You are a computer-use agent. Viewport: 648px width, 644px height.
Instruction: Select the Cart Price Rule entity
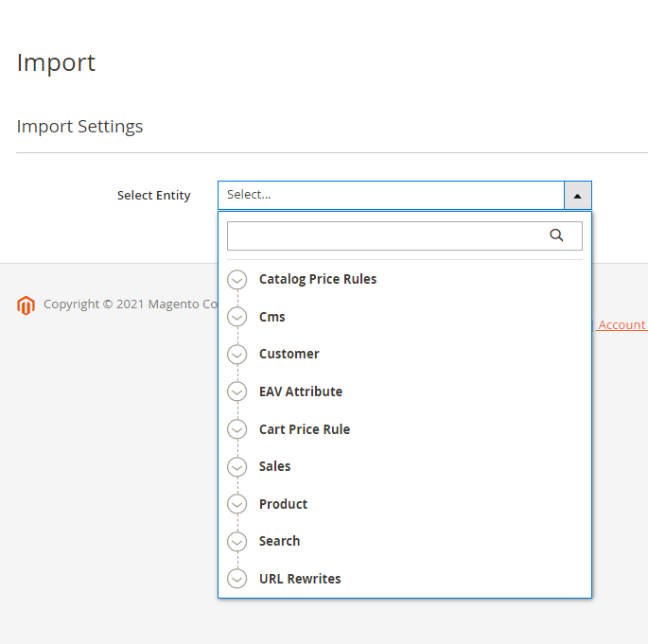[x=305, y=429]
